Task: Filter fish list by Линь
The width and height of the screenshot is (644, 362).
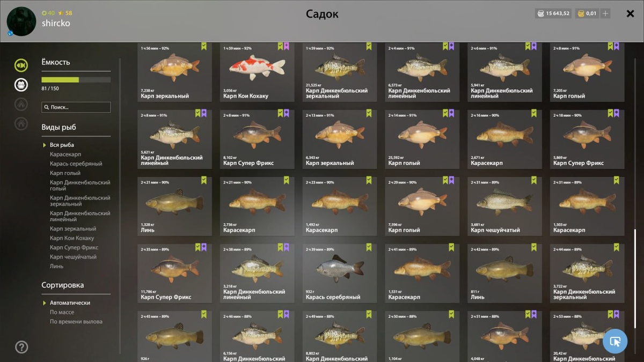Action: pyautogui.click(x=56, y=266)
